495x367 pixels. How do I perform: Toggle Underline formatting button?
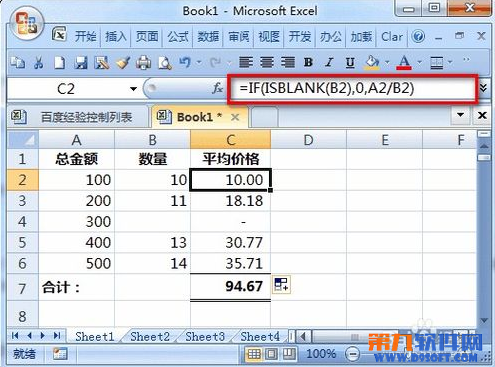(x=350, y=62)
